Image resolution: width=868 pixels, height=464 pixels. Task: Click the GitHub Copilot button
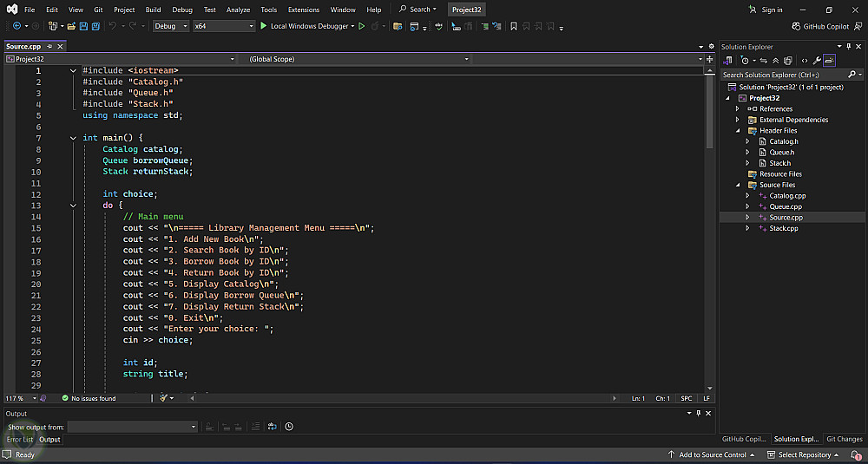pos(820,26)
